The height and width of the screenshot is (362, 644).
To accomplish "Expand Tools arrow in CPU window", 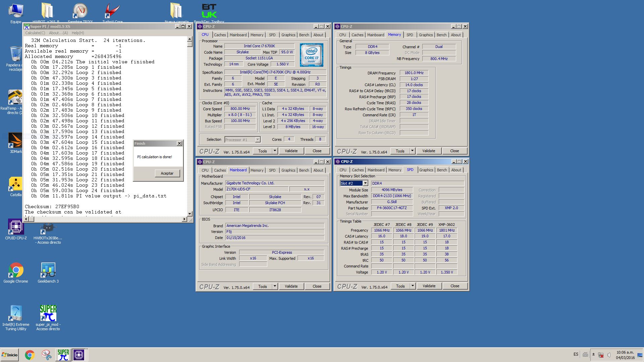I will (275, 151).
